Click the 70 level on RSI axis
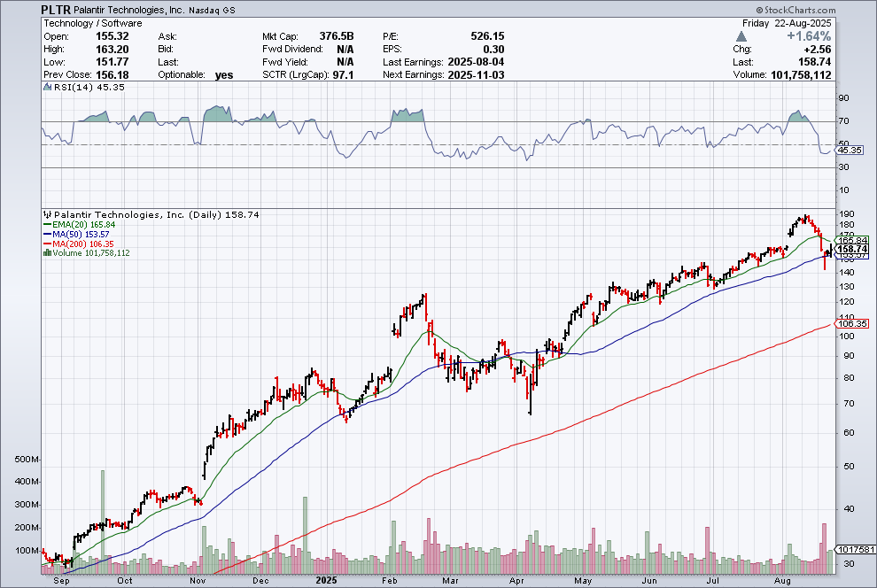This screenshot has width=877, height=588. (843, 120)
